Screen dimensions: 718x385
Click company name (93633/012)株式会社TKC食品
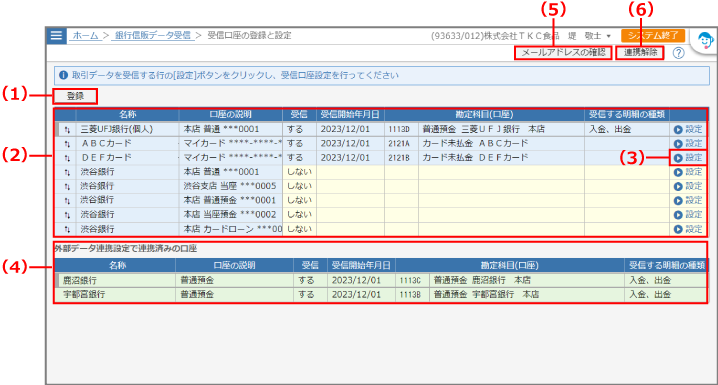pyautogui.click(x=495, y=36)
